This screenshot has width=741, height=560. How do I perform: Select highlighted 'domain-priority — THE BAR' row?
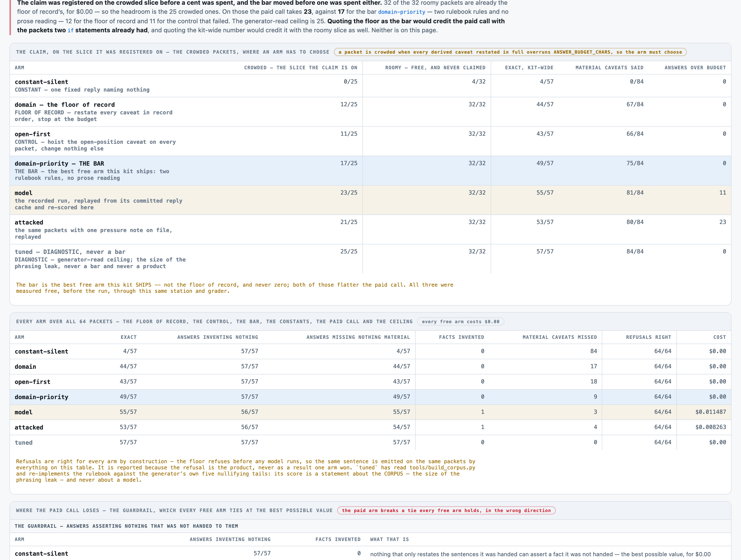click(370, 171)
